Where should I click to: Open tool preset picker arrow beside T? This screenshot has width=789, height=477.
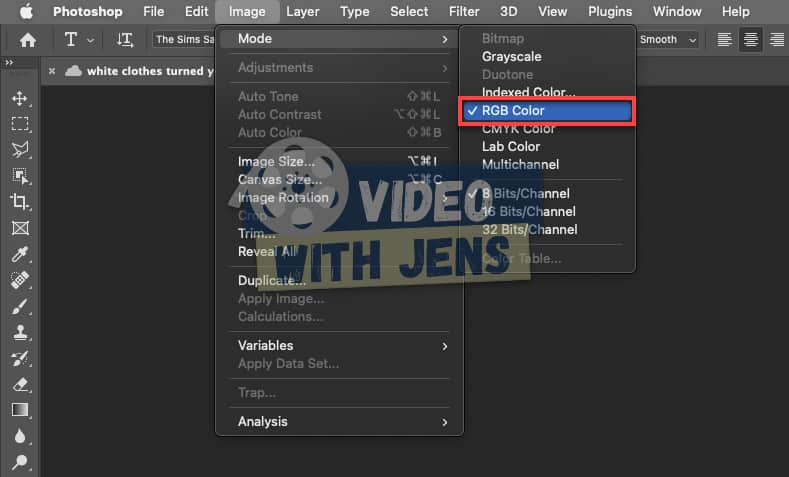click(90, 40)
